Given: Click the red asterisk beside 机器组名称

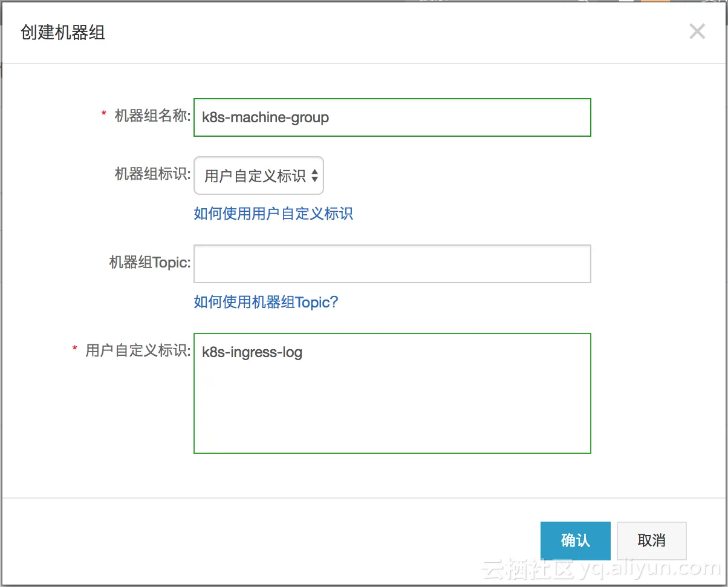Looking at the screenshot, I should click(103, 114).
